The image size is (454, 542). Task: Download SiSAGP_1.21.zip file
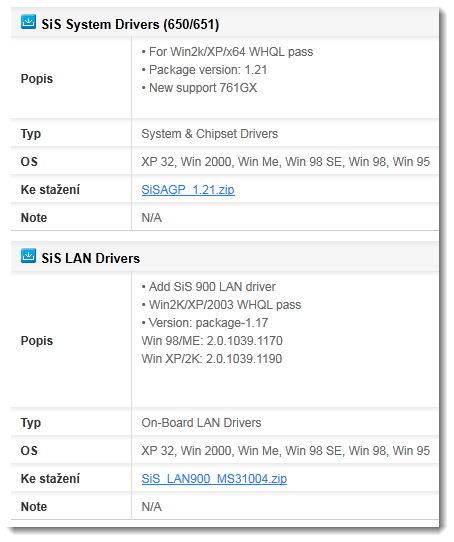click(x=188, y=189)
